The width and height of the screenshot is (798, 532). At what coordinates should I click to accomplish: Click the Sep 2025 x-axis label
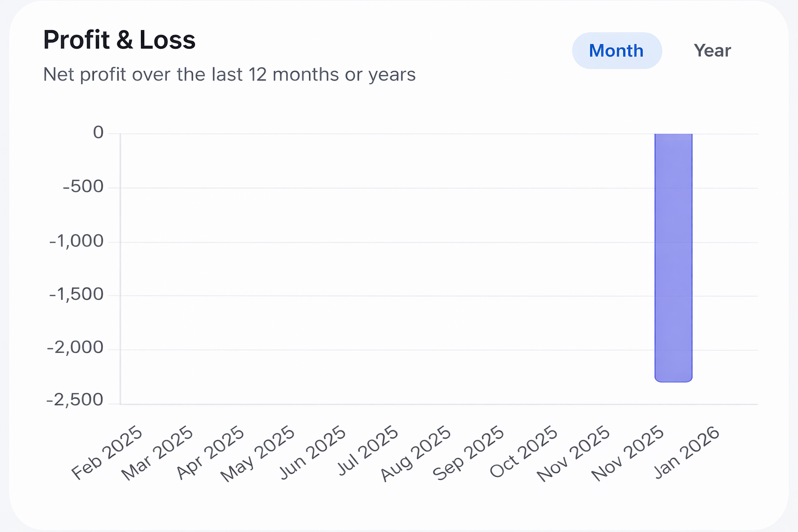(x=469, y=454)
